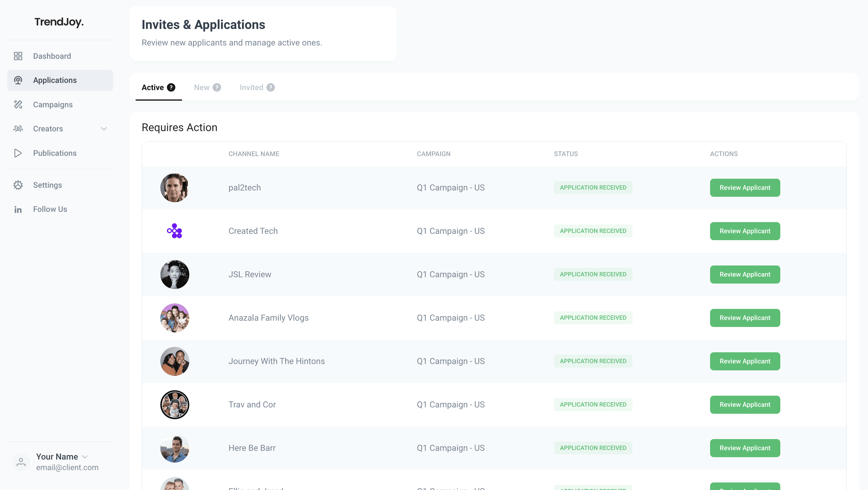Click the Dashboard grid icon
This screenshot has height=490, width=868.
(x=18, y=56)
